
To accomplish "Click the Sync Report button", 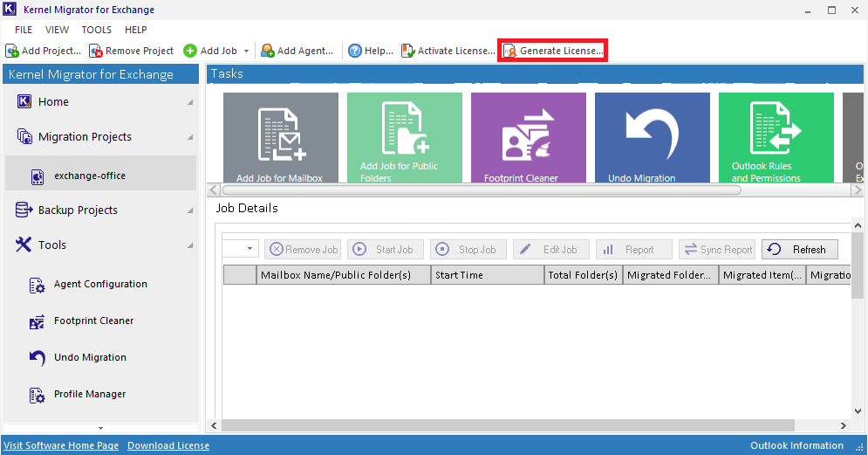I will point(717,250).
